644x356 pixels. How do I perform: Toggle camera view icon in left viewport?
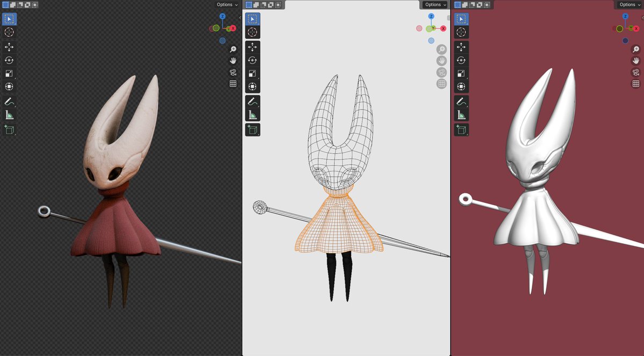click(x=233, y=72)
